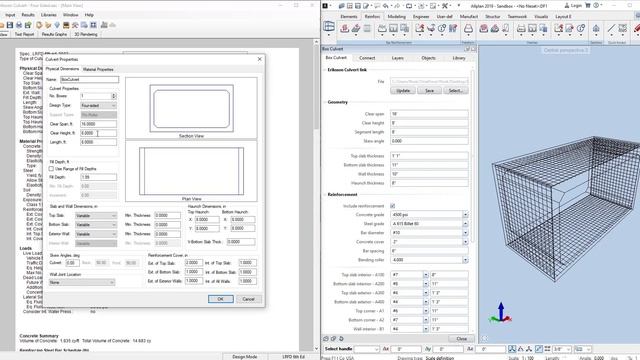Click the blue coordinate axis gizmo in viewport
The image size is (640, 360).
(501, 313)
